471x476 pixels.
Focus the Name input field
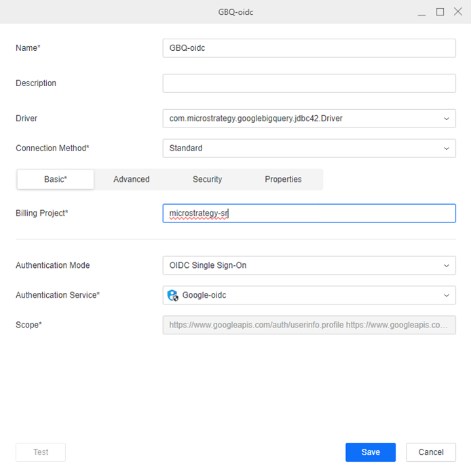(309, 48)
